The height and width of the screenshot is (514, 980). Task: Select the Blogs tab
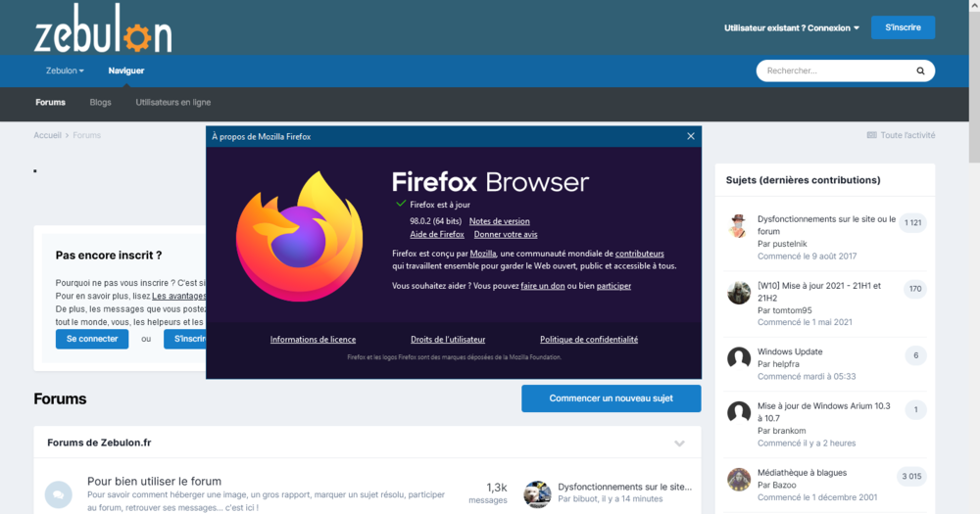tap(100, 102)
